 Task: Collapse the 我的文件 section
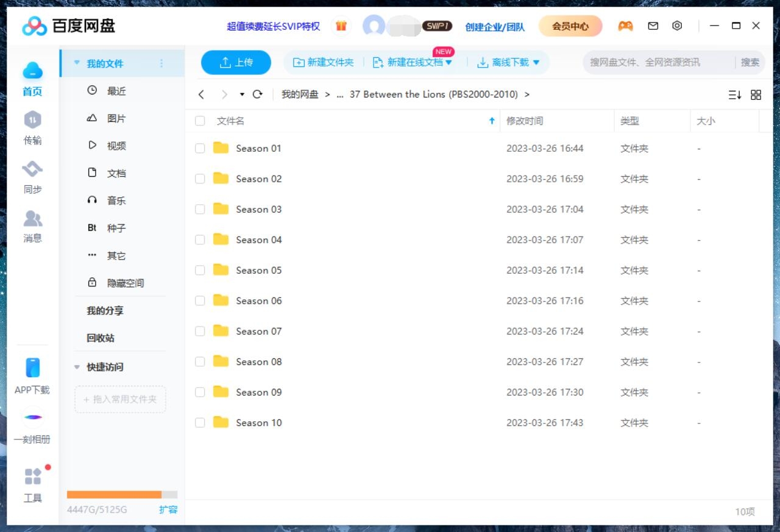click(77, 63)
